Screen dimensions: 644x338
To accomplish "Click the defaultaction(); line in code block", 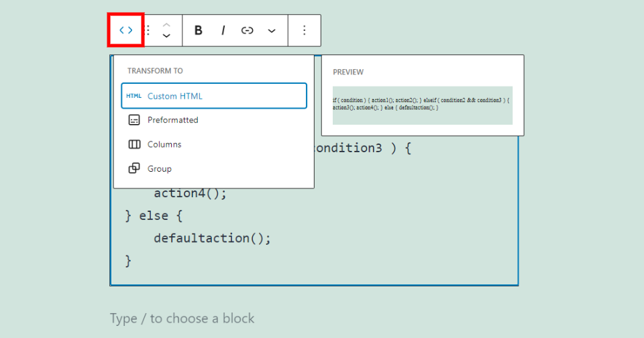I will tap(211, 238).
